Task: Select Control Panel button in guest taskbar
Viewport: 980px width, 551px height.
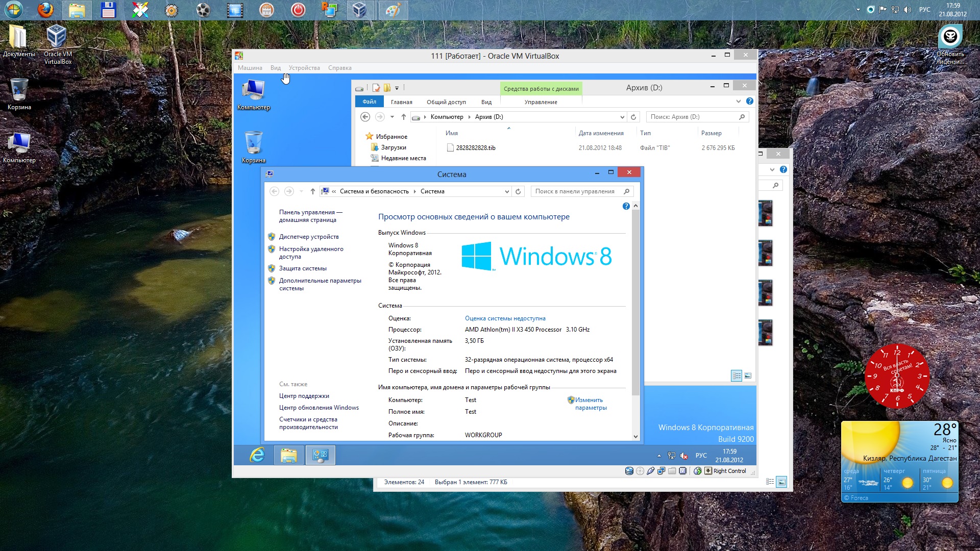Action: pos(321,455)
